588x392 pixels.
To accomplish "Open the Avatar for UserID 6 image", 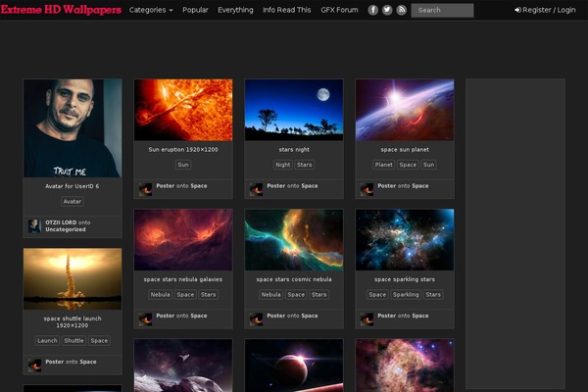I will [x=73, y=128].
